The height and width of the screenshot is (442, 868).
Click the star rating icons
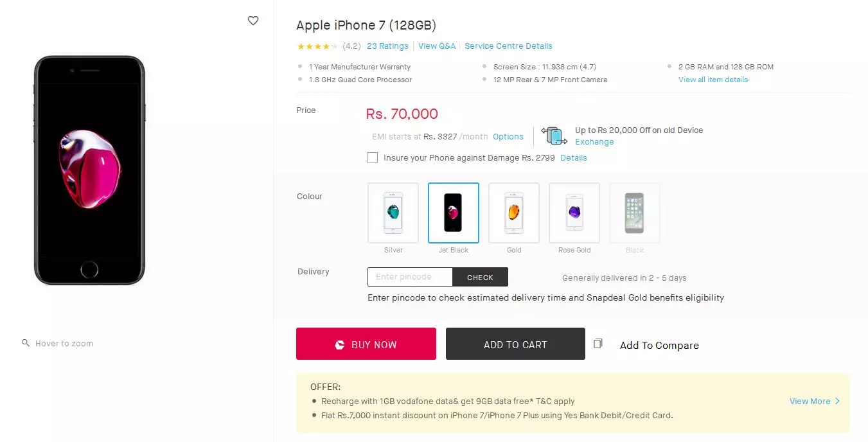coord(317,46)
